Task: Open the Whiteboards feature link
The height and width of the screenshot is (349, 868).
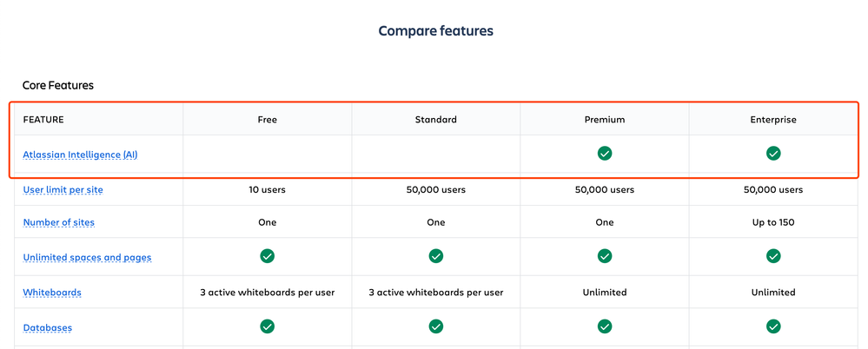Action: click(x=52, y=292)
